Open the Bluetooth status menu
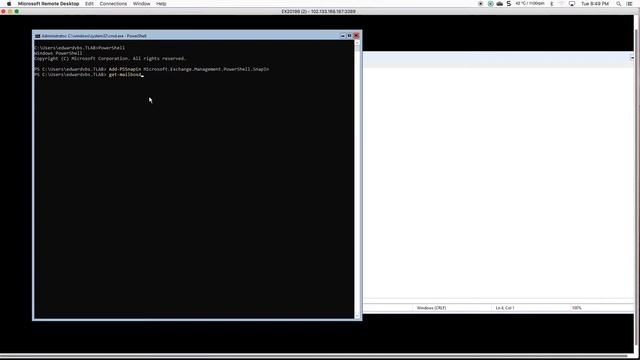The image size is (640, 360). 552,4
